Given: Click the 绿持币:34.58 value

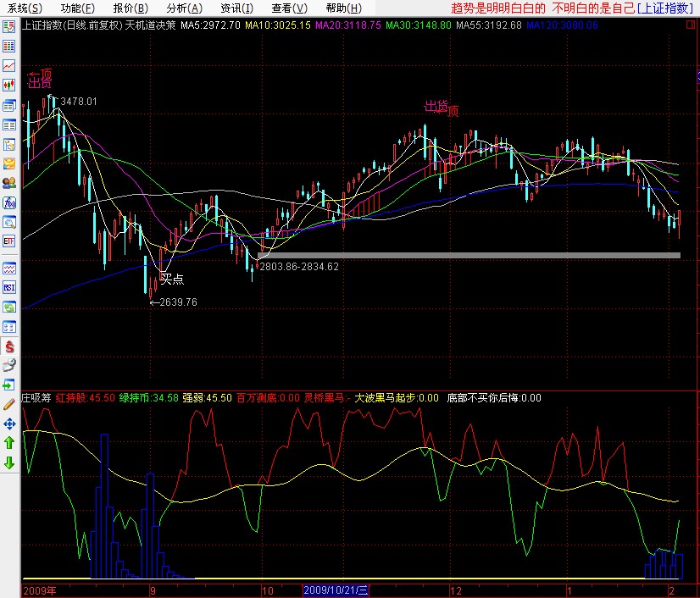Looking at the screenshot, I should click(148, 397).
